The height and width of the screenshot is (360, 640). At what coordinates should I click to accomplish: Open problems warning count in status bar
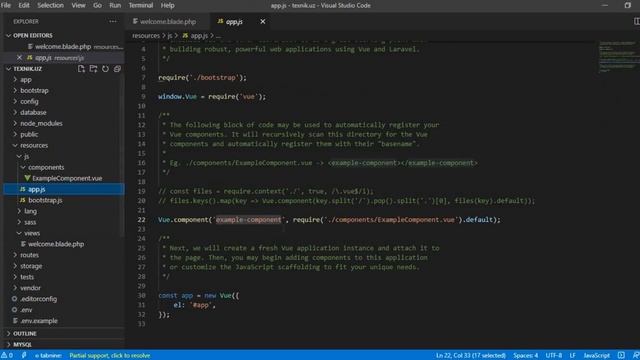(7, 356)
